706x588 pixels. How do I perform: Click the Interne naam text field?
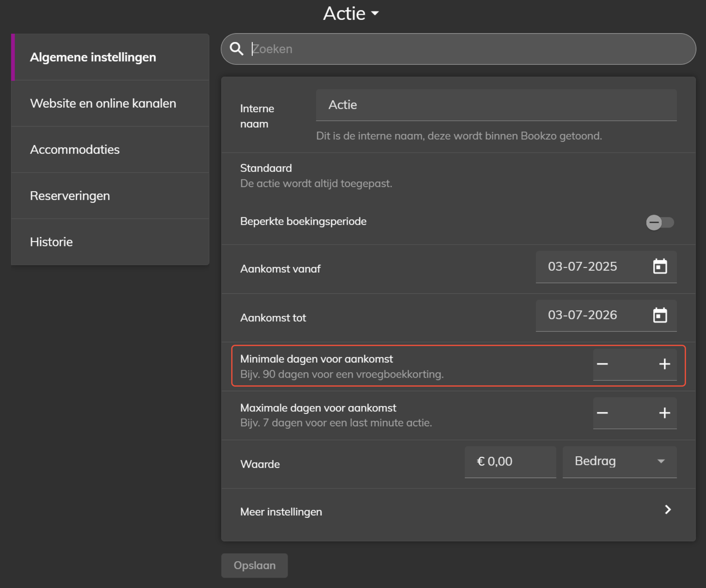pos(496,105)
